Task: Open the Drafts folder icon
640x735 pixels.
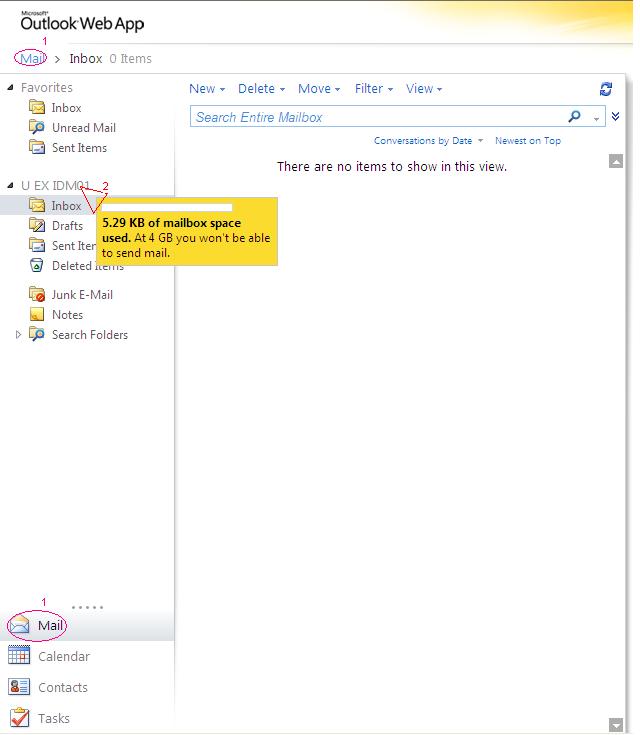Action: [x=37, y=226]
